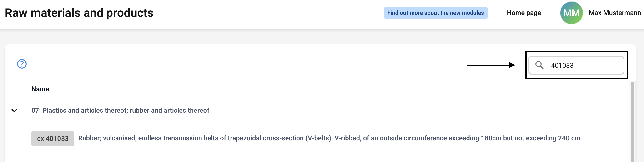Open the MM user avatar
This screenshot has width=644, height=162.
[x=571, y=13]
